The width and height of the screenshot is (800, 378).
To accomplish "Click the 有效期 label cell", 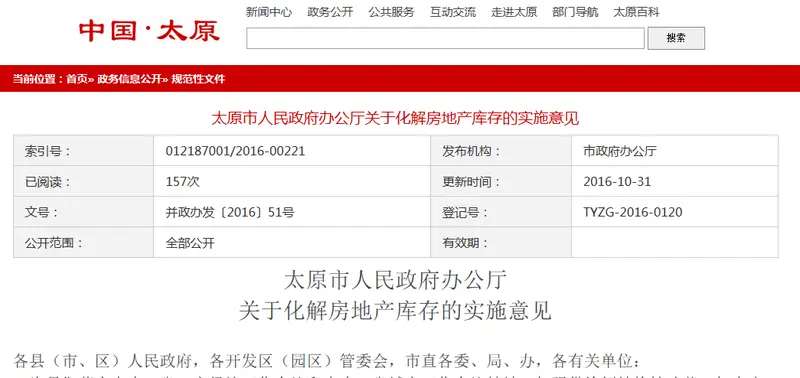I will 501,243.
